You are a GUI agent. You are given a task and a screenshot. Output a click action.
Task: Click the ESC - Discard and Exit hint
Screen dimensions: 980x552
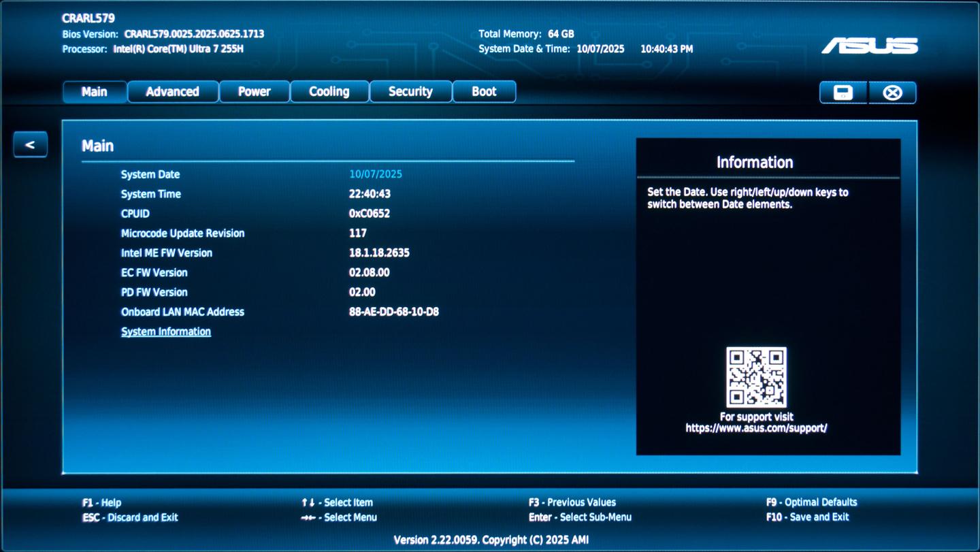(130, 517)
